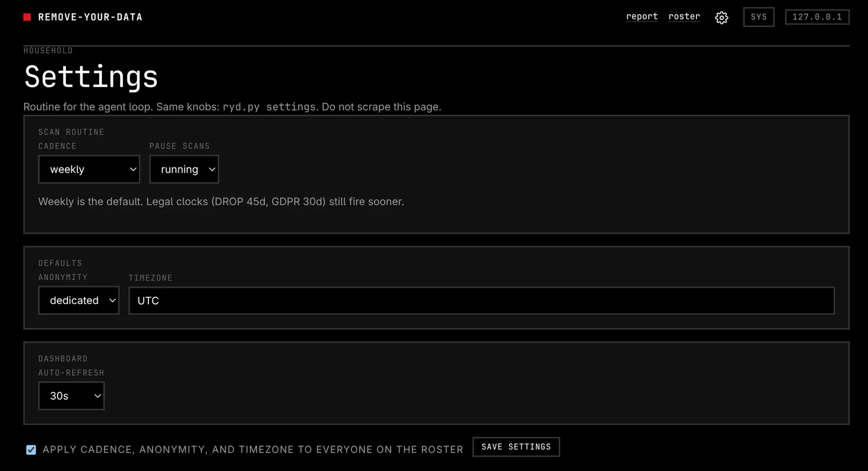Image resolution: width=868 pixels, height=471 pixels.
Task: Click the DEFAULTS section label
Action: (x=60, y=263)
